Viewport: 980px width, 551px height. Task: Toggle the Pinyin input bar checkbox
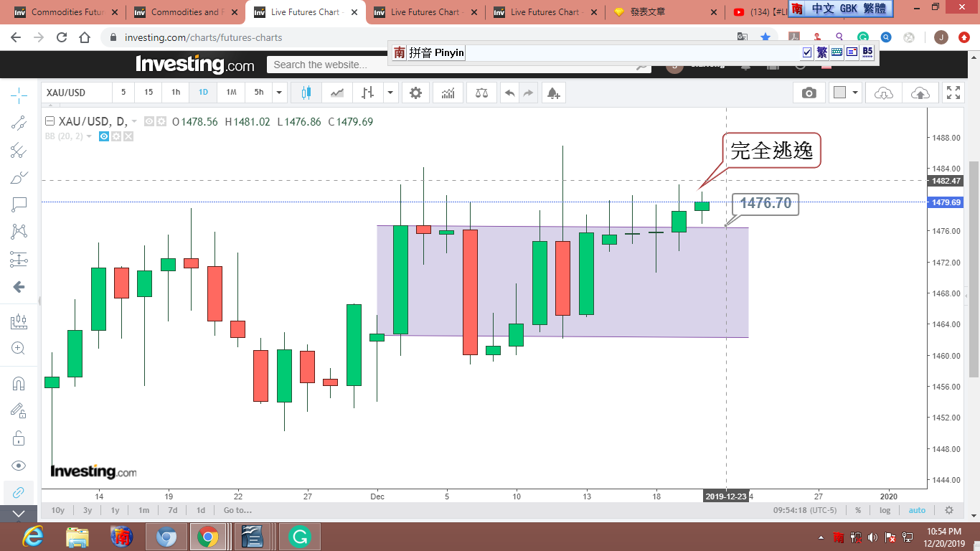tap(807, 52)
